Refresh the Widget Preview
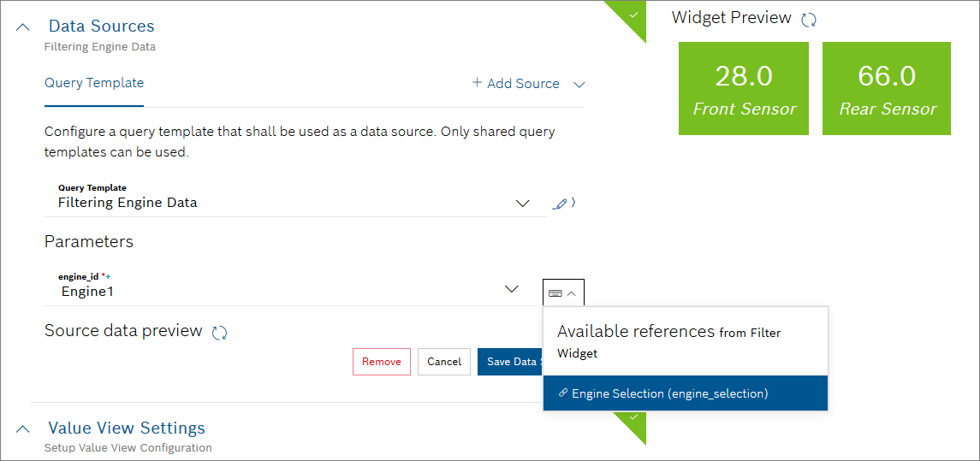This screenshot has height=461, width=980. coord(809,19)
